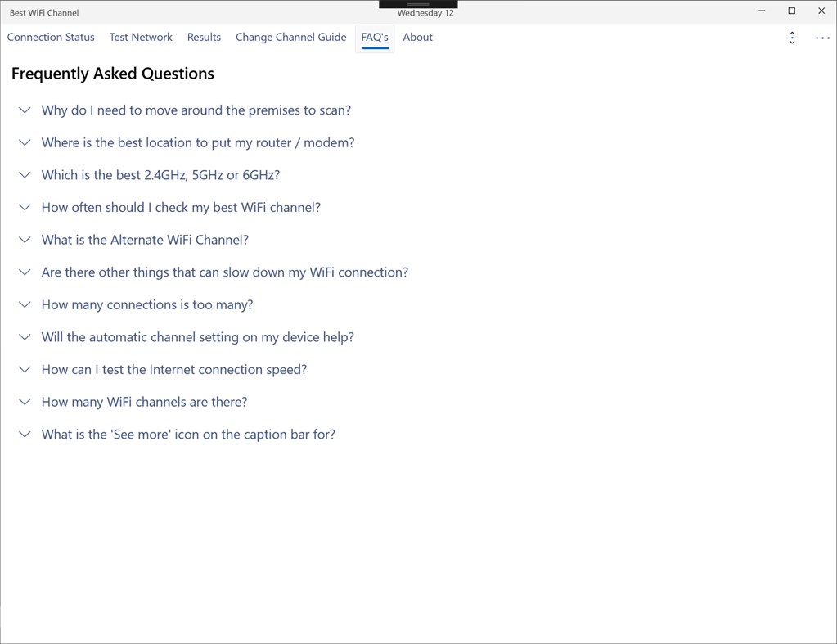Open the Test Network tab
Viewport: 837px width, 644px height.
(141, 38)
